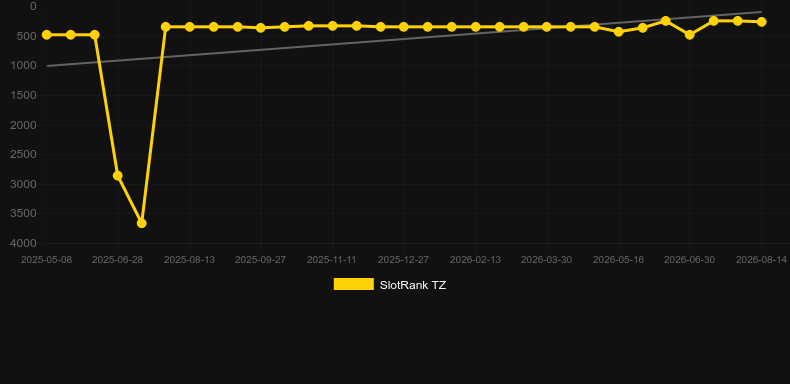Viewport: 790px width, 384px height.
Task: Select the data point on 2025-06-28 near 2850
Action: pos(118,175)
